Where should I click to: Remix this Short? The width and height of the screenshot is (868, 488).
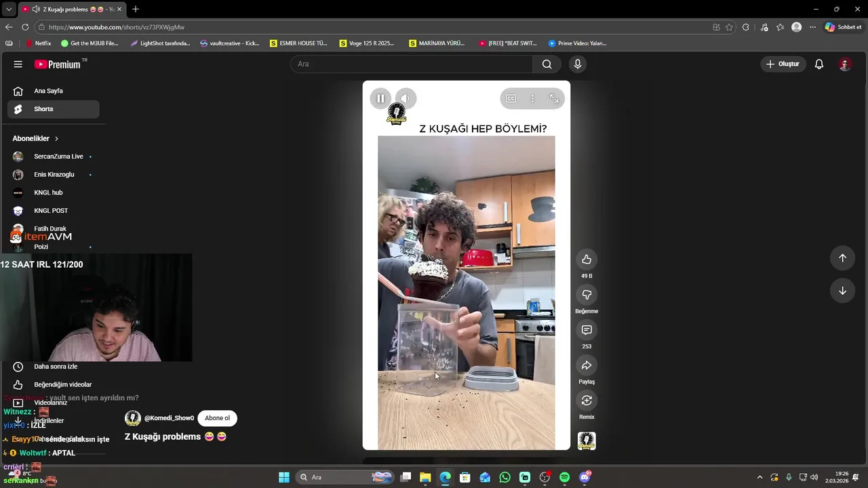tap(587, 401)
